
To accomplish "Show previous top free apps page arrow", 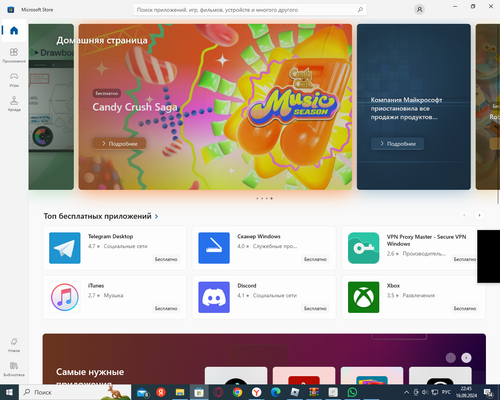I will pos(464,215).
